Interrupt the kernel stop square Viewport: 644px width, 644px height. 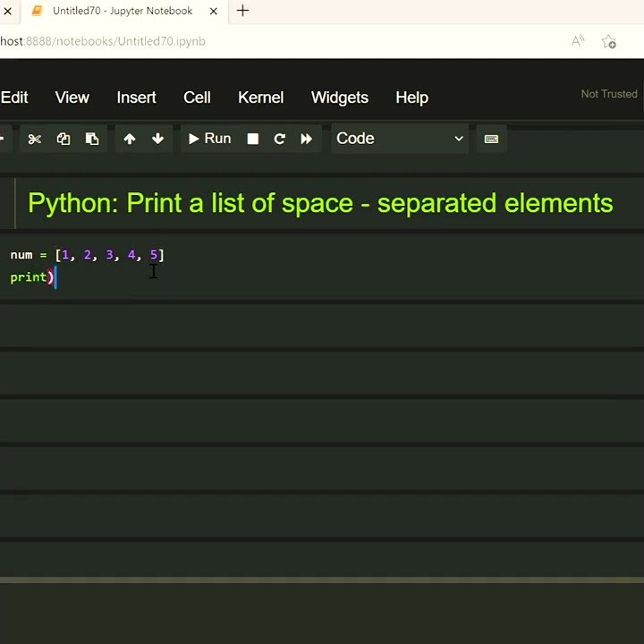click(x=253, y=140)
